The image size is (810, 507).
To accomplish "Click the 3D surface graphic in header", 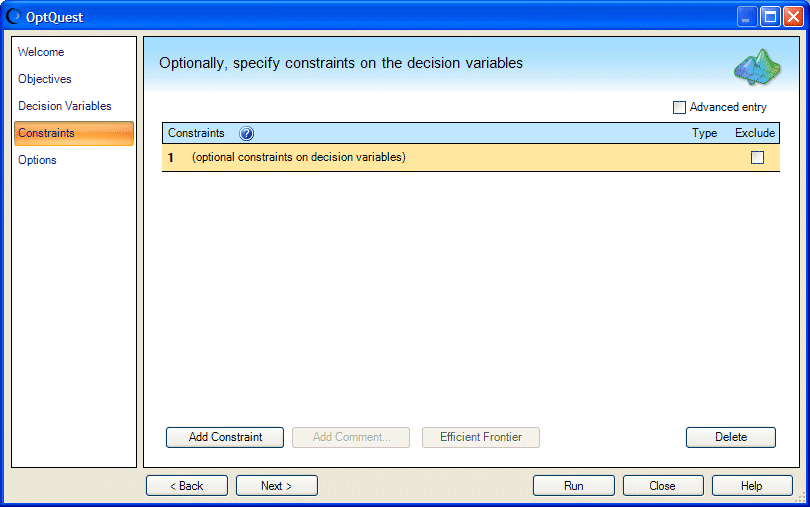I will coord(757,67).
